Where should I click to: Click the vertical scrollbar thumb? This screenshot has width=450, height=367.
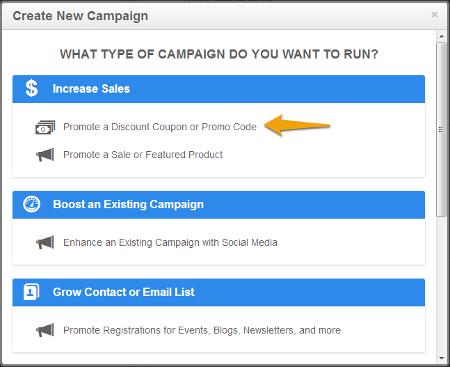pos(442,129)
